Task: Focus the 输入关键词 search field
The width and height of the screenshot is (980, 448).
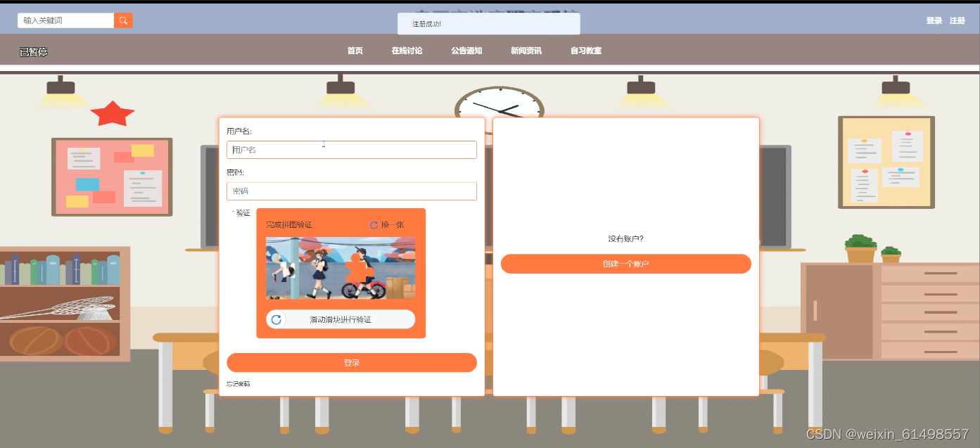Action: pyautogui.click(x=65, y=20)
